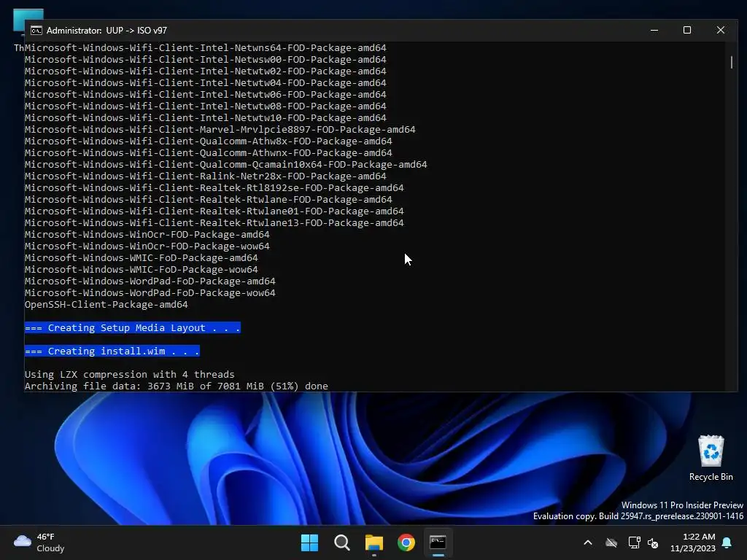This screenshot has height=560, width=747.
Task: Click the title 'Administrator: UUP -> ISO v97'
Action: (107, 31)
